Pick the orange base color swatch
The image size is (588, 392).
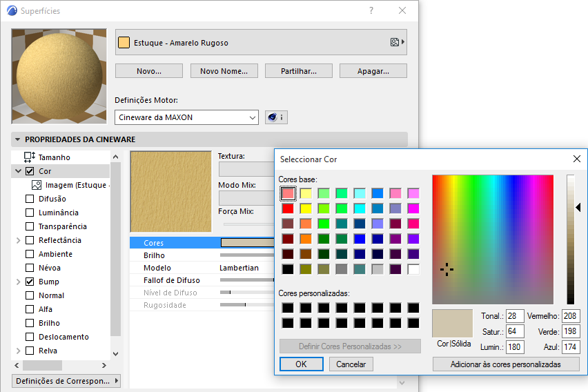coord(306,239)
